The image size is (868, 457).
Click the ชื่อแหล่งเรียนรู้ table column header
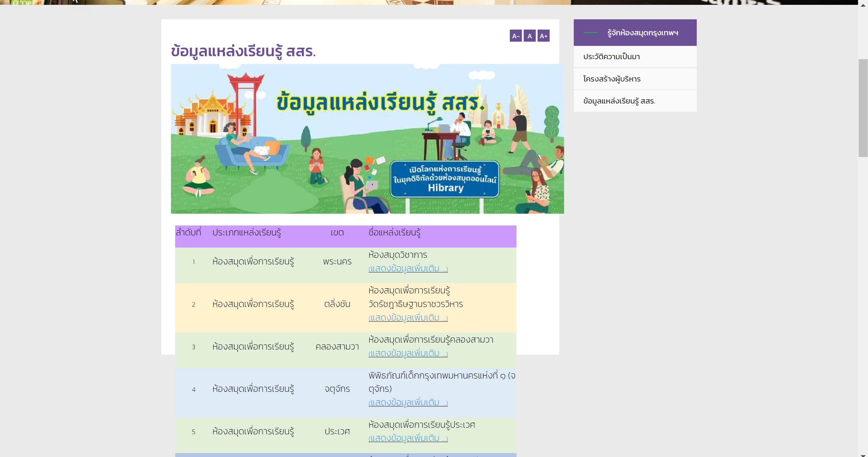[394, 232]
